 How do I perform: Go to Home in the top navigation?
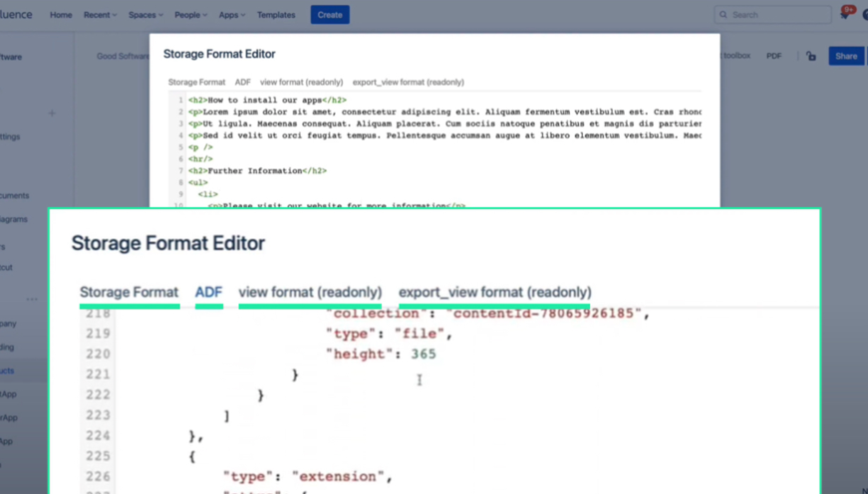coord(61,15)
